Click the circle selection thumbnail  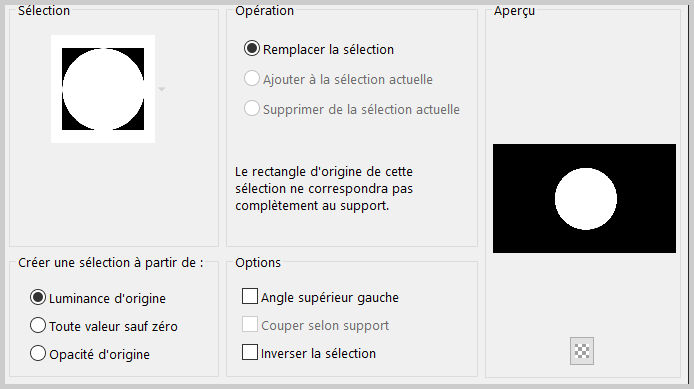click(103, 89)
